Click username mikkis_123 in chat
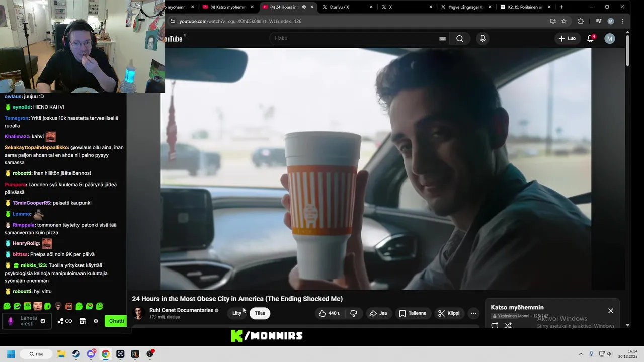Screen dimensions: 644x362 click(34, 265)
